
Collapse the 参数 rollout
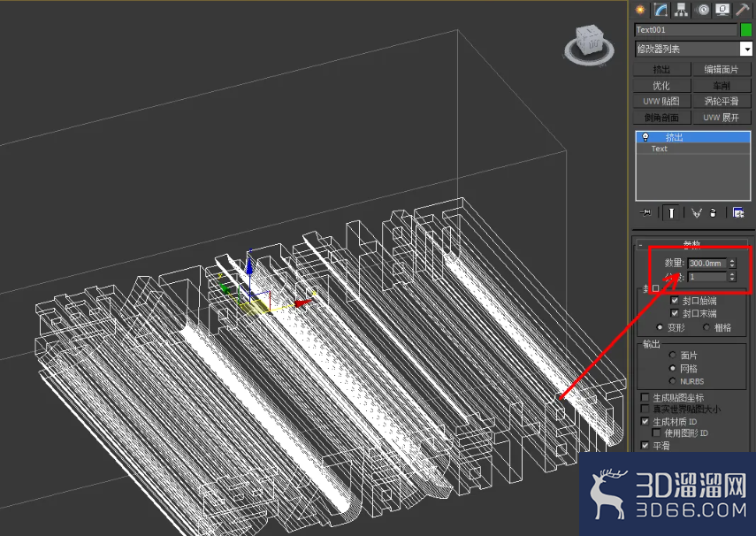pos(691,244)
